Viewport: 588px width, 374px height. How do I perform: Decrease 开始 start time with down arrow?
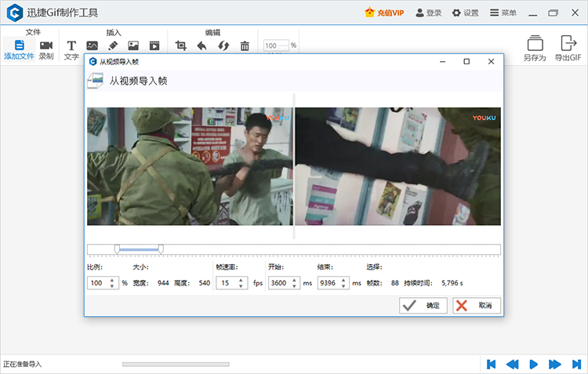click(294, 286)
